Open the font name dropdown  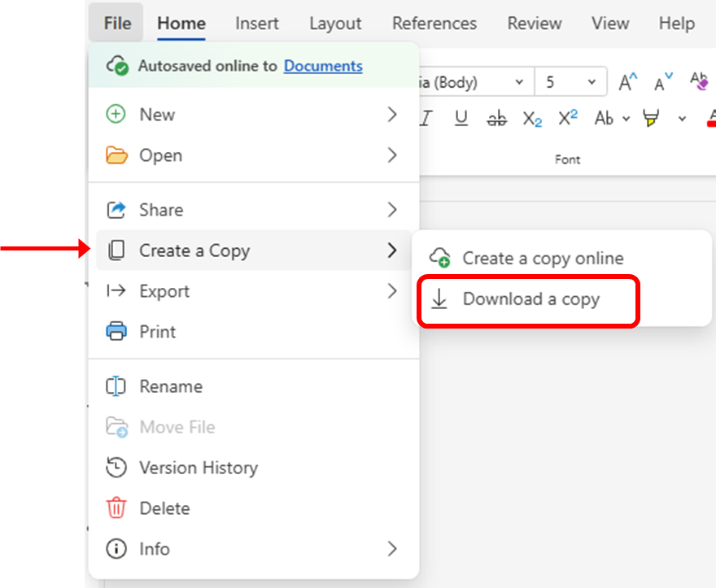pyautogui.click(x=519, y=82)
